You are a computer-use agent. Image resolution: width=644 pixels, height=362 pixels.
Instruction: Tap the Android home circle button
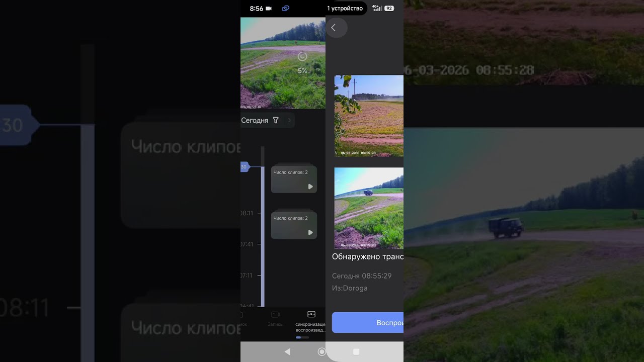(x=321, y=352)
